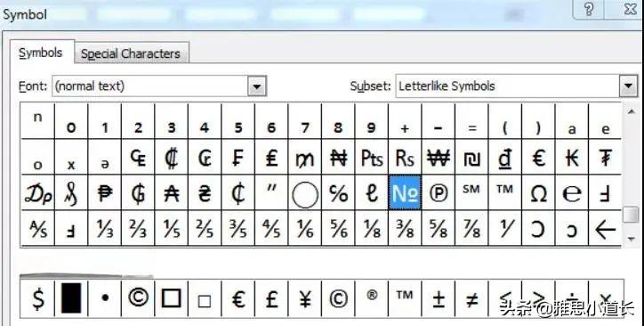Image resolution: width=644 pixels, height=326 pixels.
Task: Select the dong ₫ currency symbol
Action: (x=505, y=157)
